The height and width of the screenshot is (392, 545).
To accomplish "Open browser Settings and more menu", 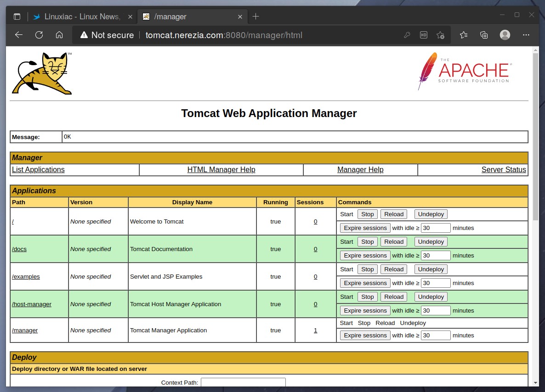I will point(526,35).
